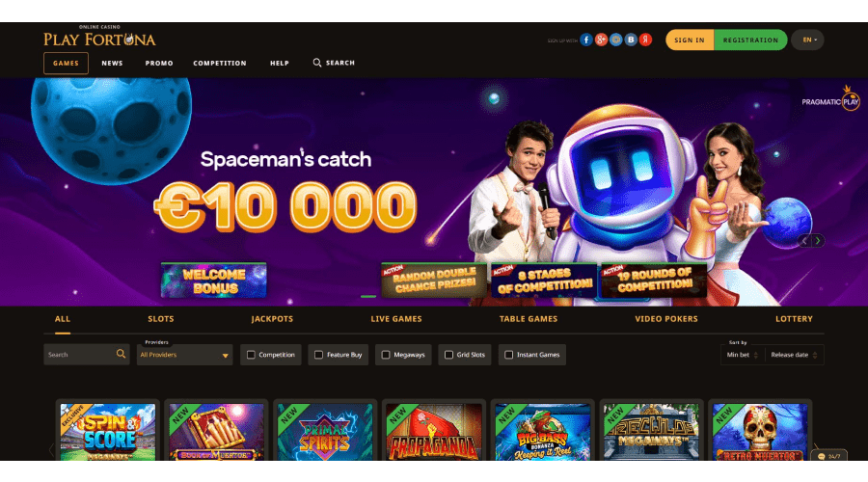Click the Sign In button
Image resolution: width=868 pixels, height=482 pixels.
690,40
